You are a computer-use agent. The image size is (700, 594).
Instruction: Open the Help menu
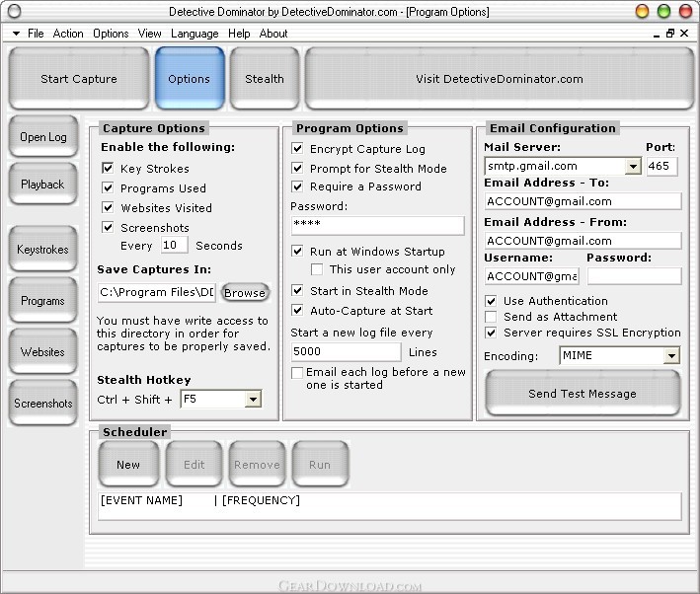(239, 34)
